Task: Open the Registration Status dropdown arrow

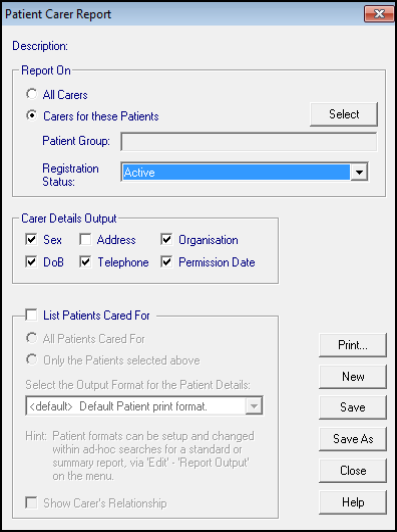Action: [359, 172]
